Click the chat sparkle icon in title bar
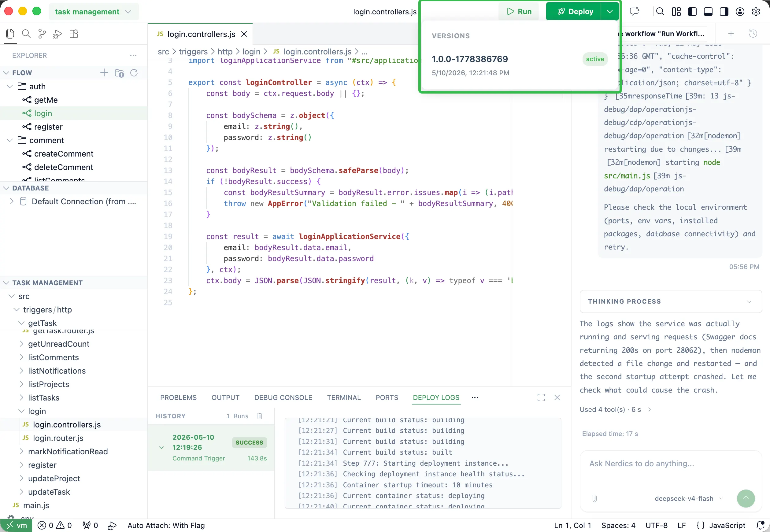This screenshot has height=532, width=770. 634,12
